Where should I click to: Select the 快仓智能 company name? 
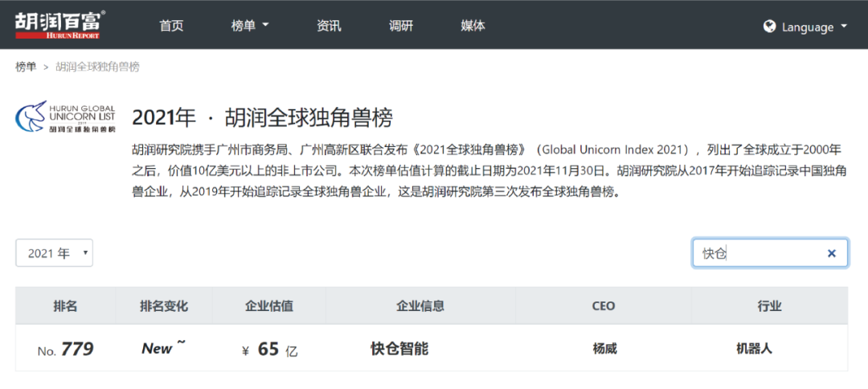399,349
